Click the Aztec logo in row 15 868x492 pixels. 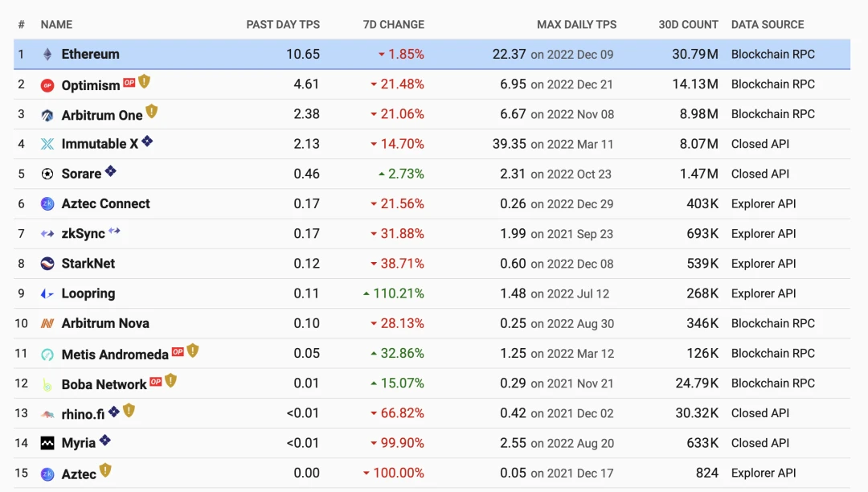click(47, 474)
